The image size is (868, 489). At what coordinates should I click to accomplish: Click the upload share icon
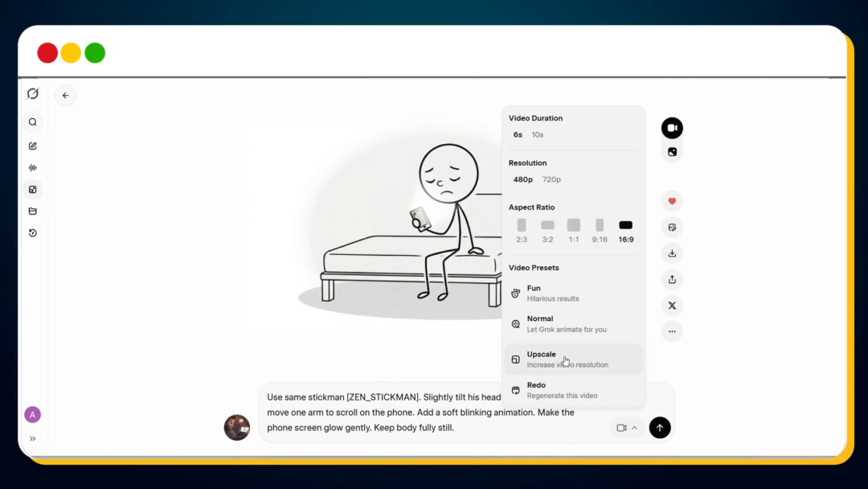pos(672,279)
